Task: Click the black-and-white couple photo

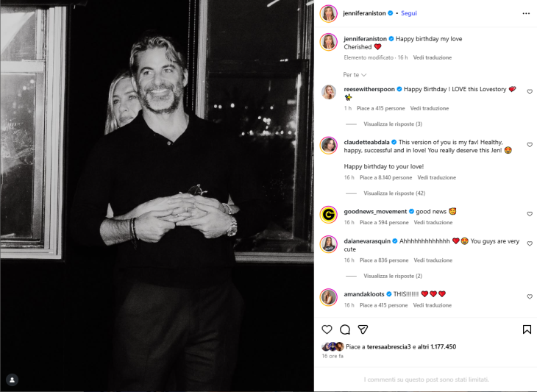Action: (157, 196)
